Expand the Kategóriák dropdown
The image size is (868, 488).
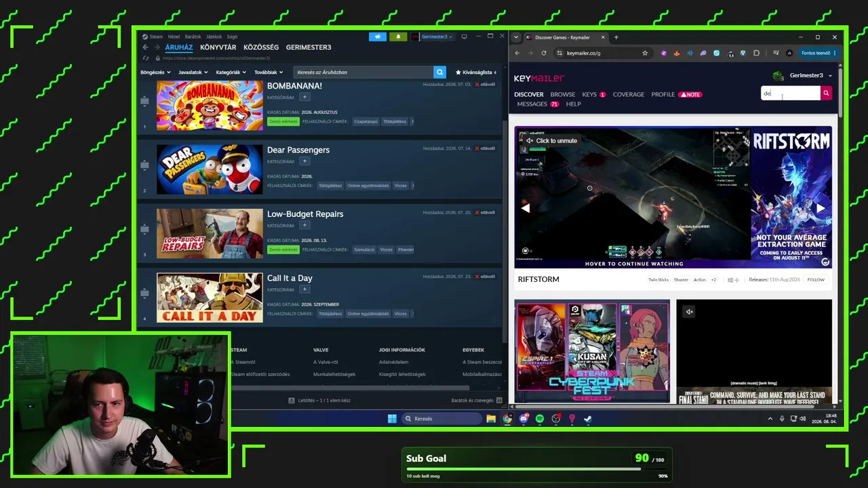tap(231, 73)
